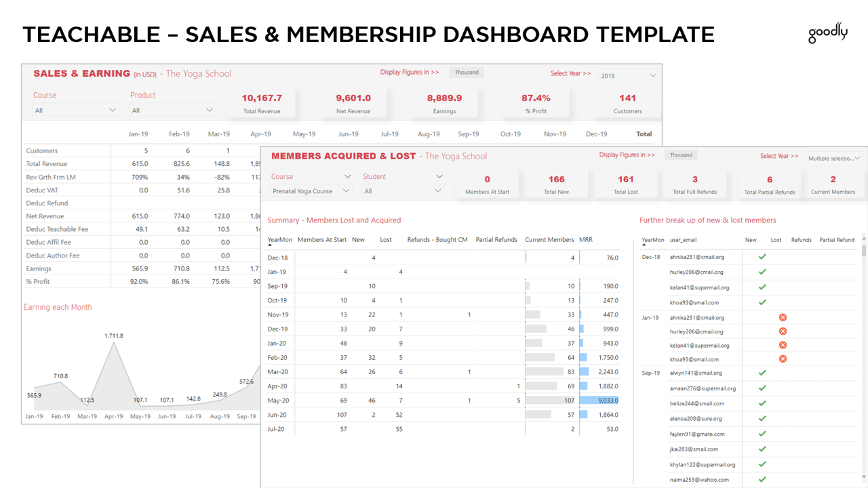The width and height of the screenshot is (868, 488).
Task: Click scroll-up arrow of the break up table
Action: click(x=864, y=239)
